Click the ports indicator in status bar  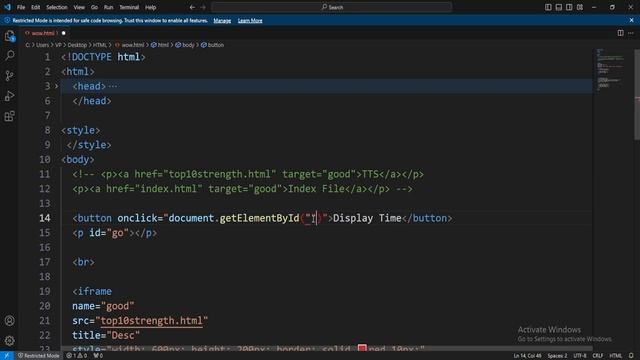(98, 356)
